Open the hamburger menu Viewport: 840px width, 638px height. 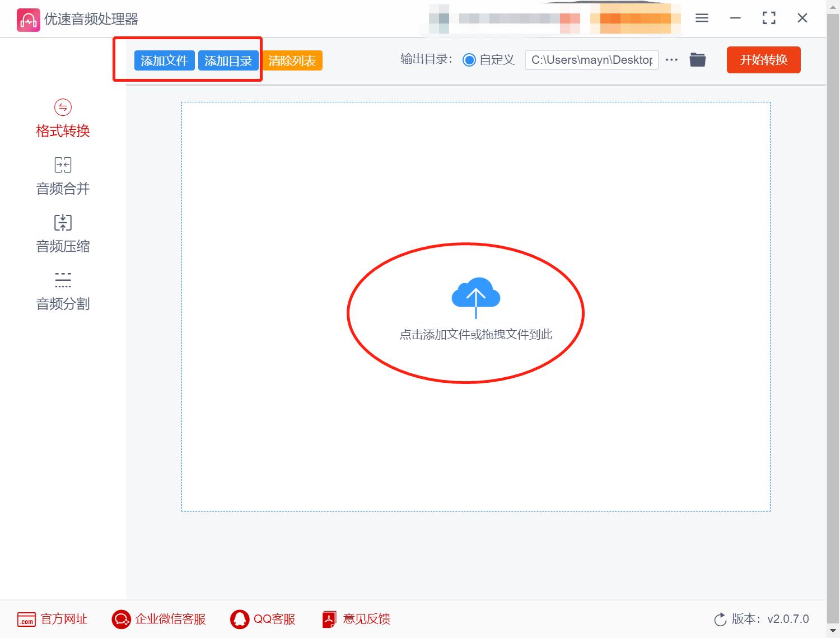701,18
